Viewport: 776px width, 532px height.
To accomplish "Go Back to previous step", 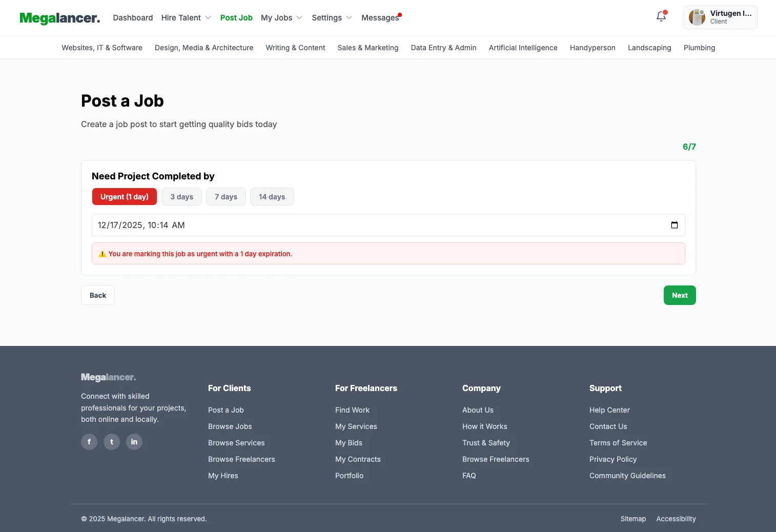I will click(x=98, y=295).
